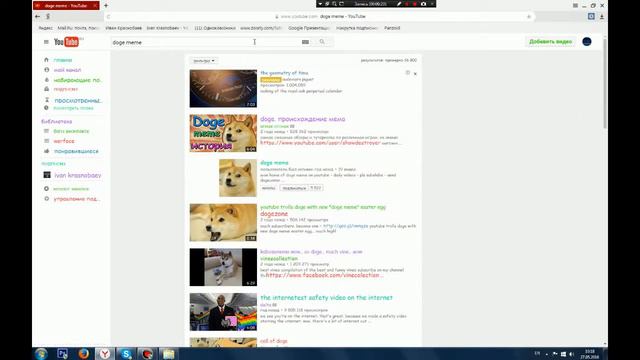The image size is (640, 360).
Task: Click the search magnifier button
Action: click(322, 42)
